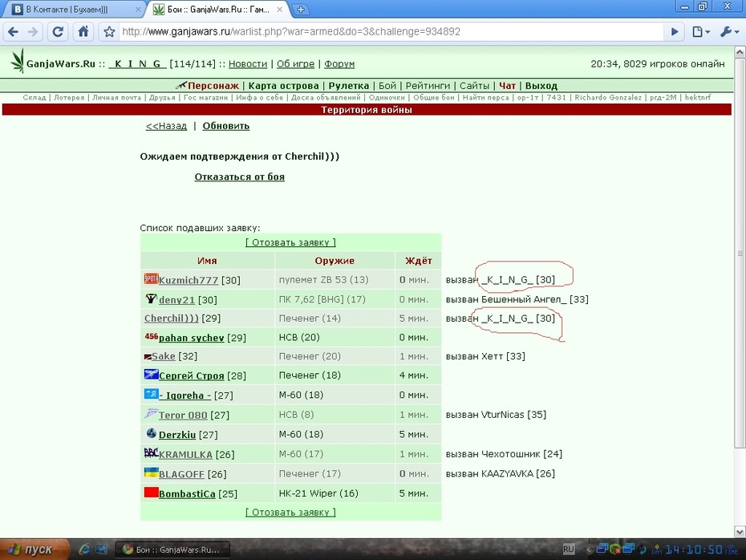Open the Гос магазин submenu link
The width and height of the screenshot is (746, 560).
pyautogui.click(x=205, y=98)
